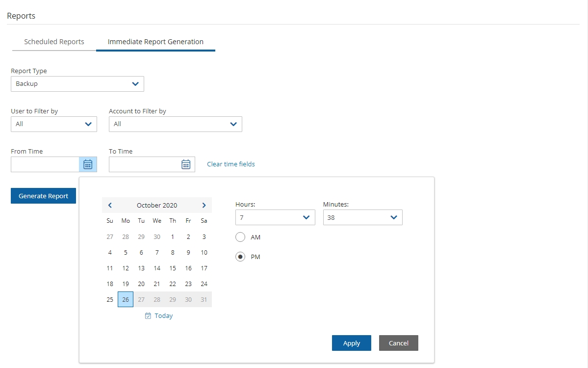Select the Immediate Report Generation tab
The image size is (588, 368).
pos(155,42)
